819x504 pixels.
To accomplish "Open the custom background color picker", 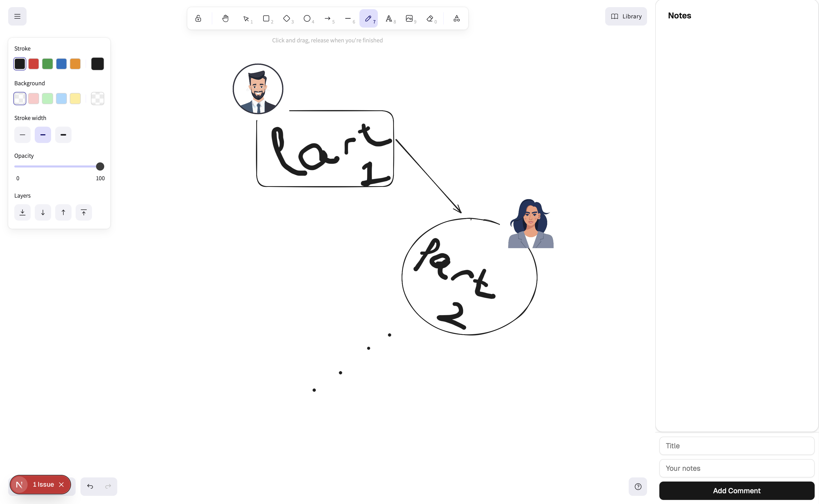I will (97, 98).
